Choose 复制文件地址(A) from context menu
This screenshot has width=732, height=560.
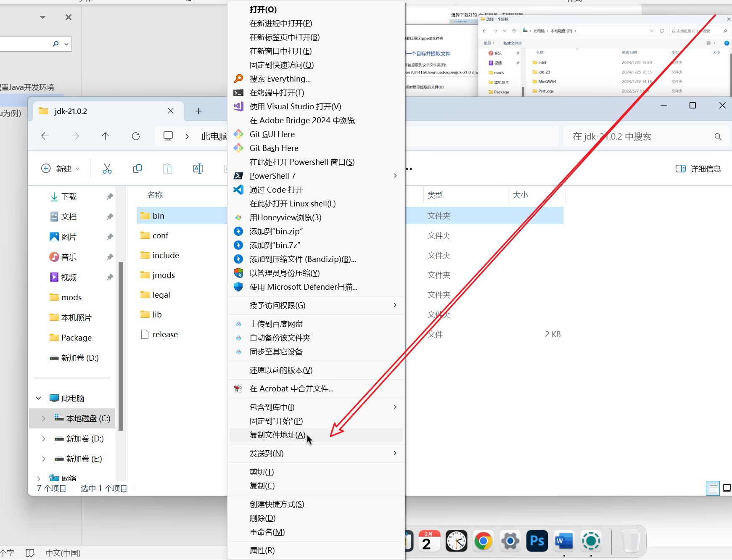(316, 435)
